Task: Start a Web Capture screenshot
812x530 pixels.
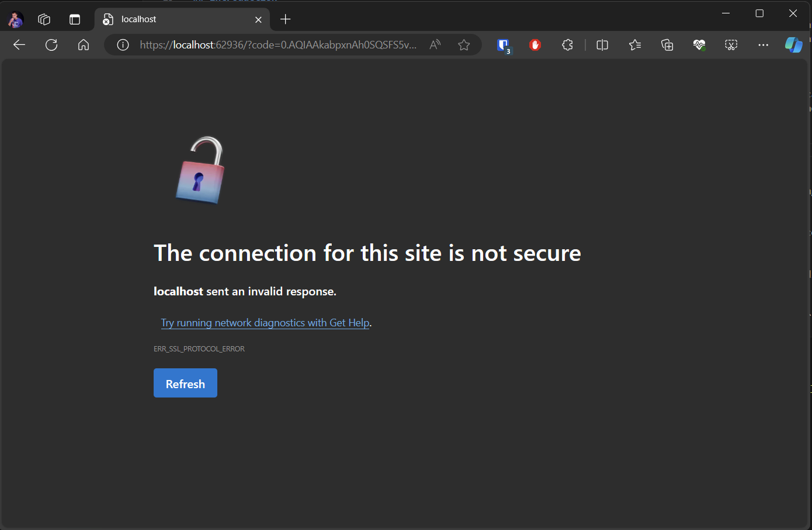Action: 730,44
